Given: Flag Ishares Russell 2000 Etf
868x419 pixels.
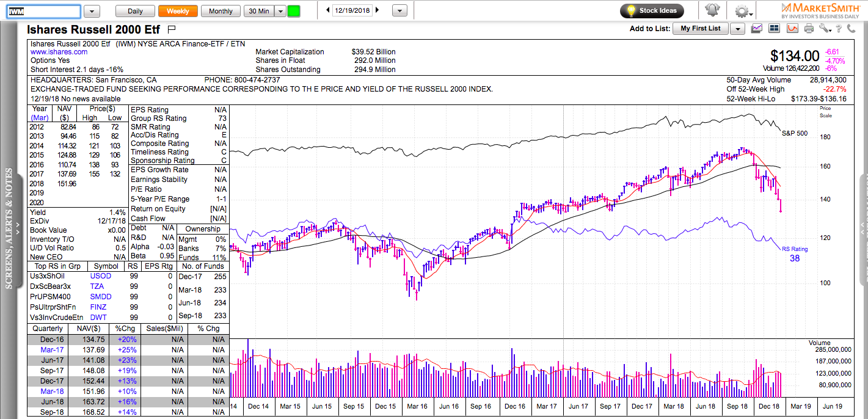Looking at the screenshot, I should (171, 29).
